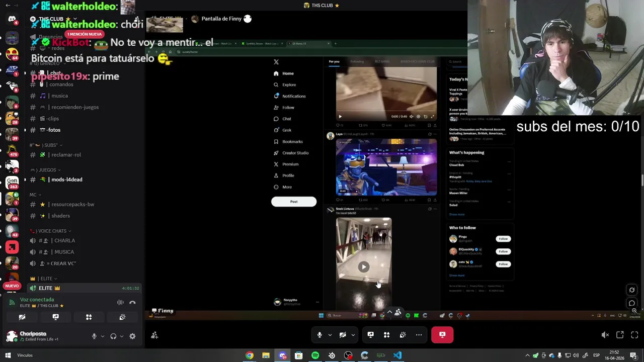This screenshot has width=644, height=362.
Task: Hang up from the Voz conectada panel
Action: [132, 303]
